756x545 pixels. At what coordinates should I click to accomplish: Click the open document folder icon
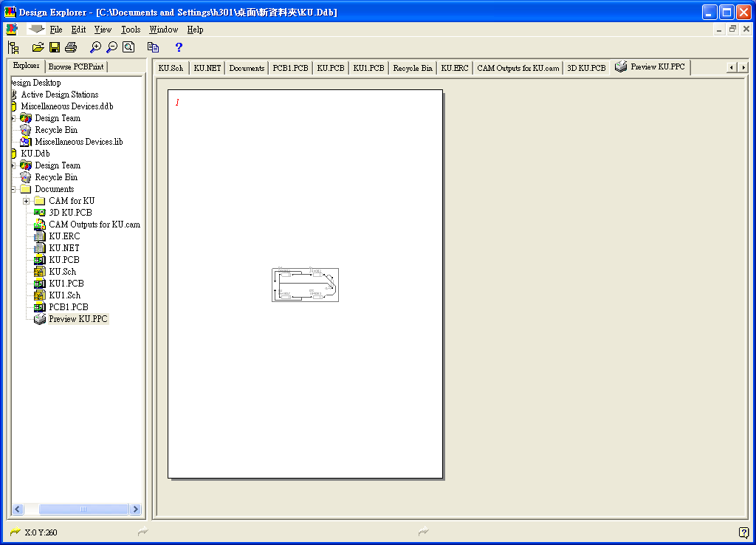click(x=38, y=47)
